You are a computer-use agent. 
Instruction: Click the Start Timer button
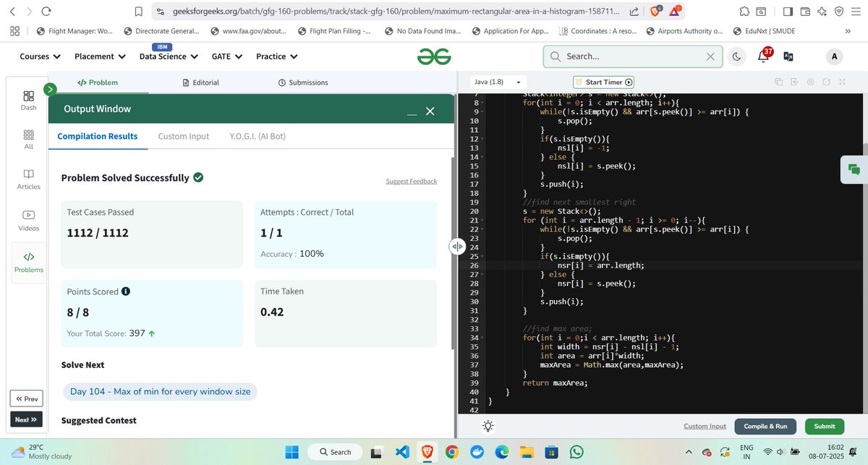click(604, 82)
